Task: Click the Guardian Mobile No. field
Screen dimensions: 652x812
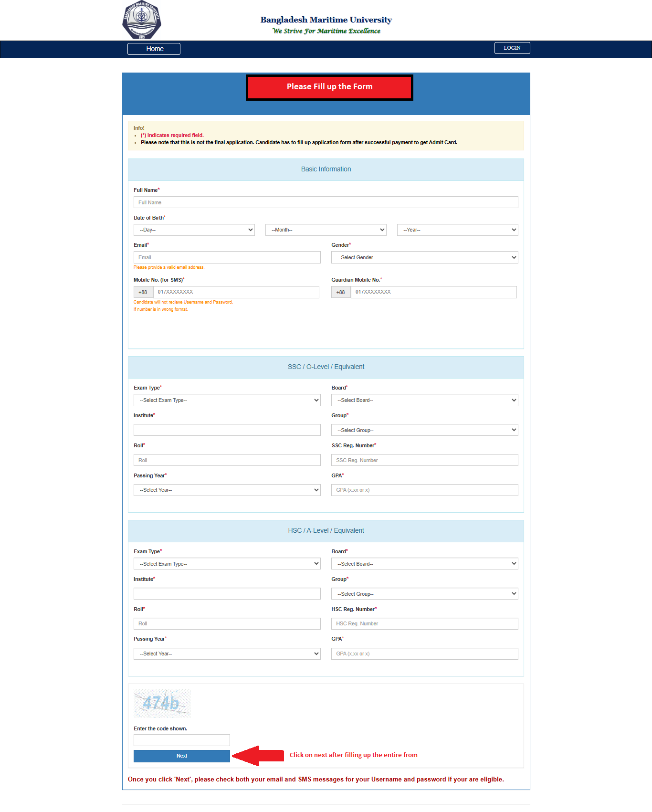Action: (x=433, y=292)
